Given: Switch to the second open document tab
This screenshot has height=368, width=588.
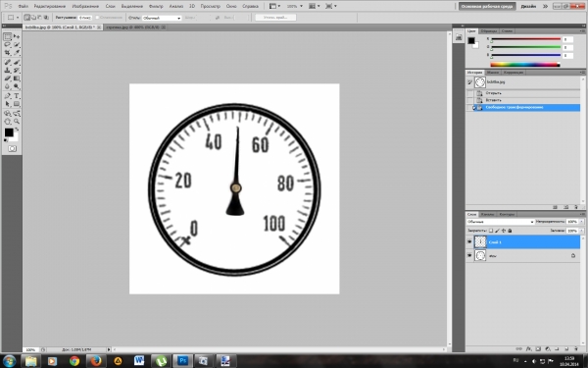Looking at the screenshot, I should [134, 27].
